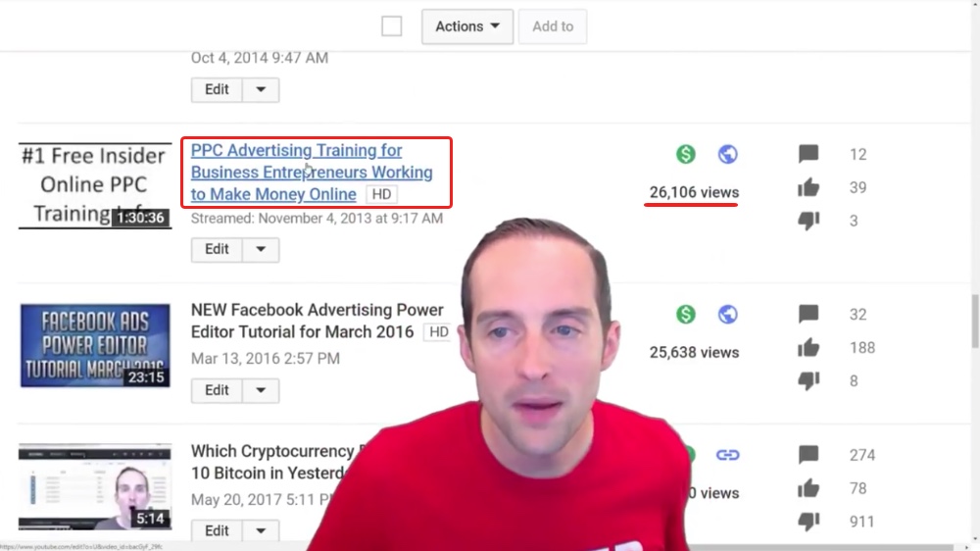
Task: Open comments icon showing 12 comments
Action: (808, 154)
